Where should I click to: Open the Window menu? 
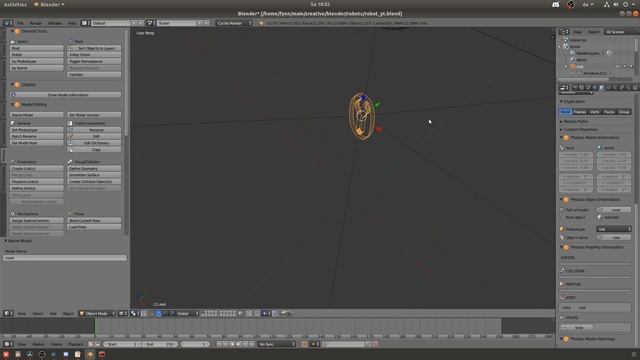[55, 23]
